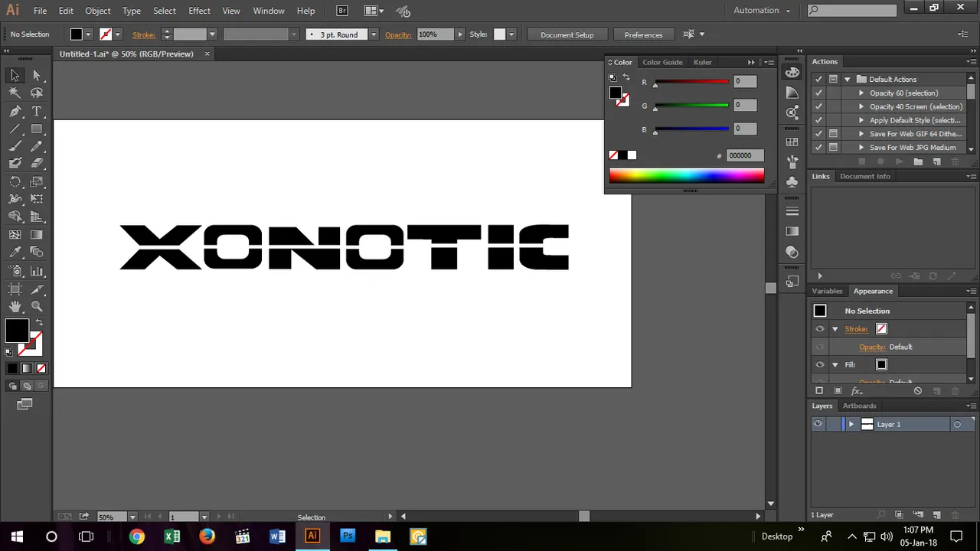Select the Pencil tool

coord(37,146)
